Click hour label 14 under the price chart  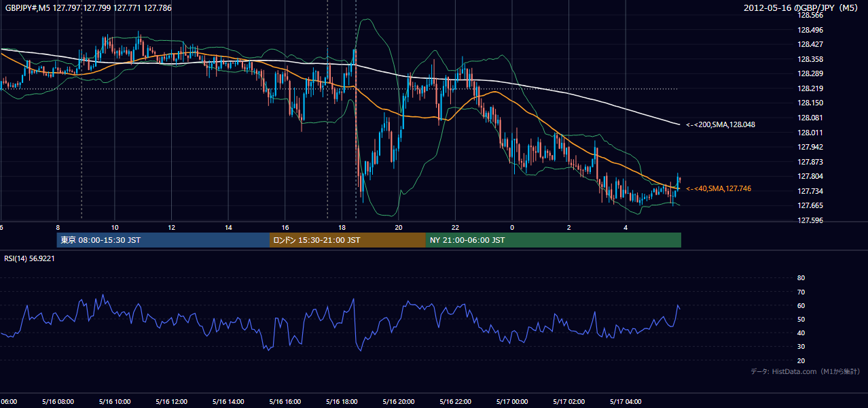228,227
